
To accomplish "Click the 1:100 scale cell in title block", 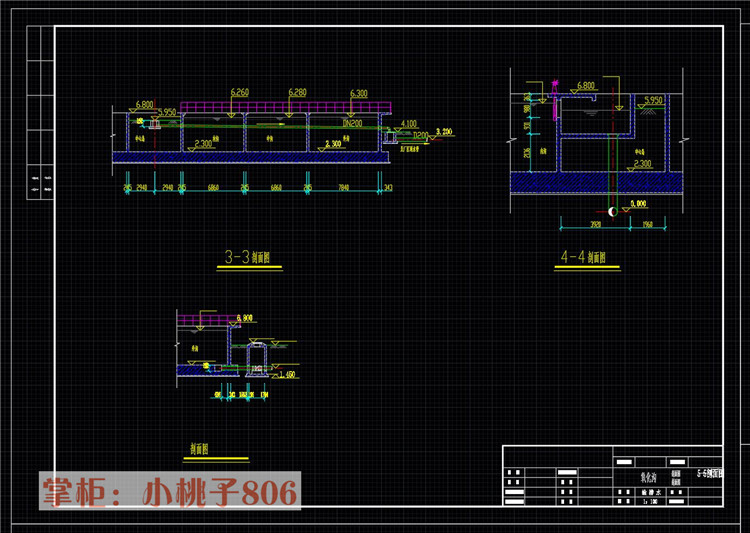I will pos(651,501).
